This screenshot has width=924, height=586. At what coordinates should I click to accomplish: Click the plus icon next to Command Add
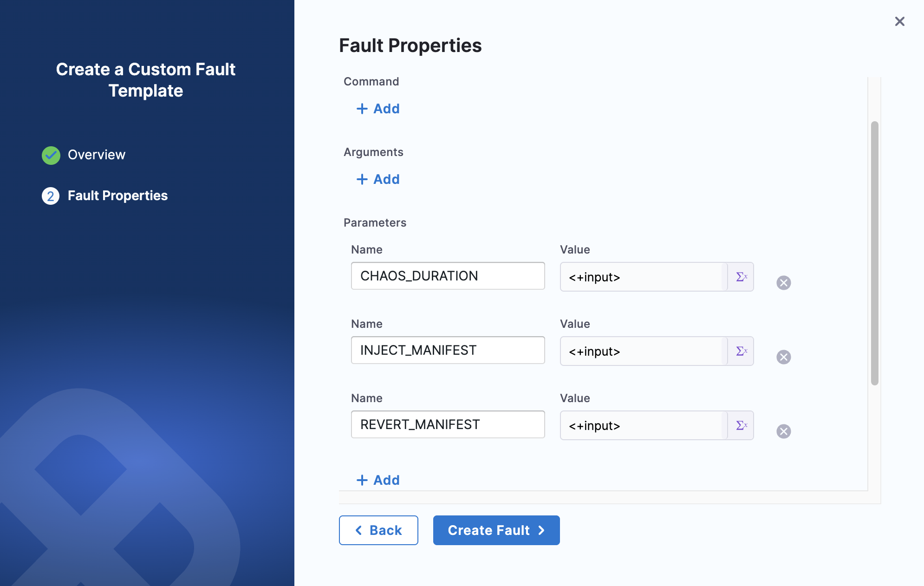click(362, 108)
